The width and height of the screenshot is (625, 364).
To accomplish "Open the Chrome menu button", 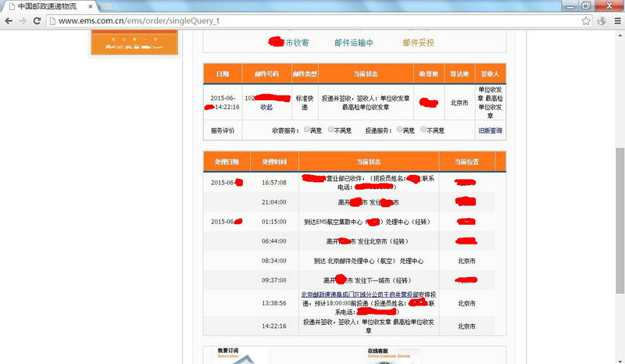I will click(615, 21).
